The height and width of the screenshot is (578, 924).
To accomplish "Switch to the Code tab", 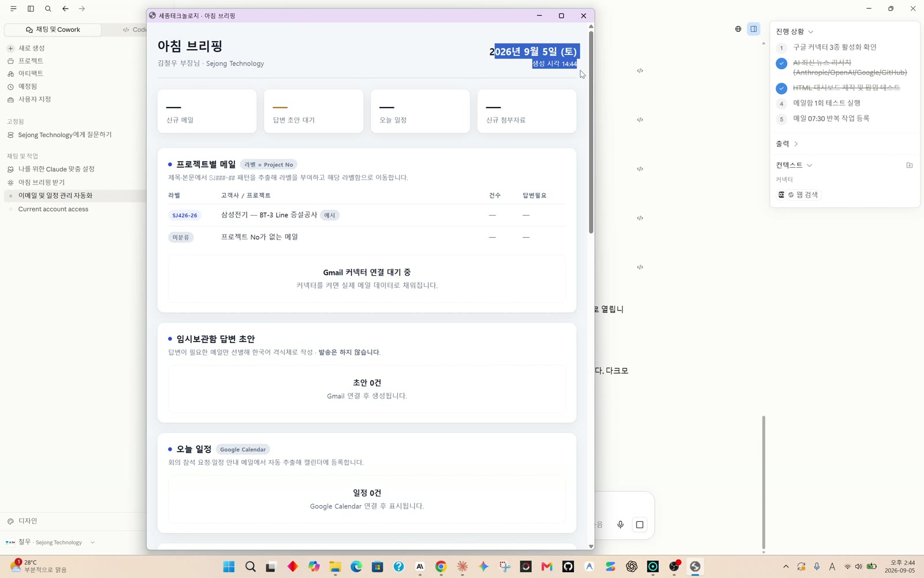I will tap(134, 29).
